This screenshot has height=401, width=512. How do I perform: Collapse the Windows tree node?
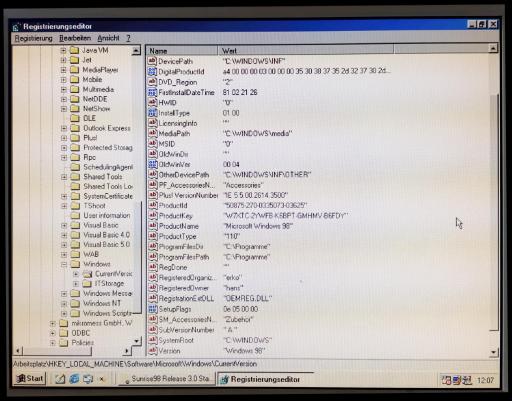click(64, 264)
